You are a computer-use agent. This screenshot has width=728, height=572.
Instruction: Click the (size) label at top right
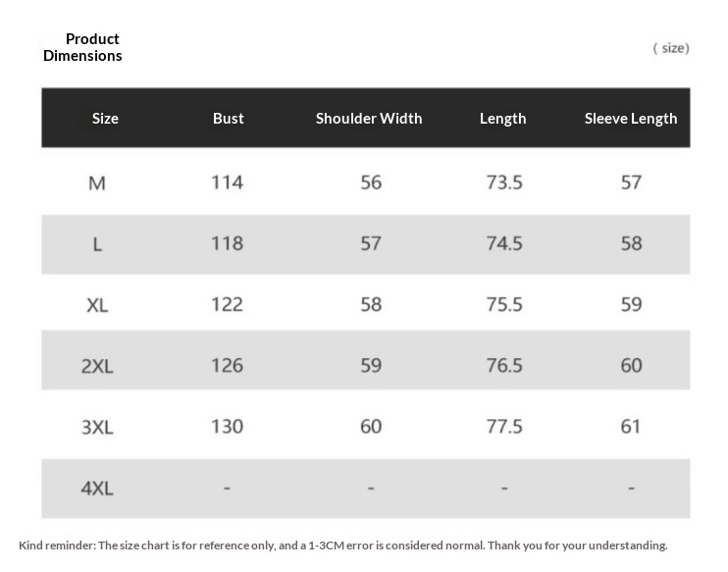[671, 48]
